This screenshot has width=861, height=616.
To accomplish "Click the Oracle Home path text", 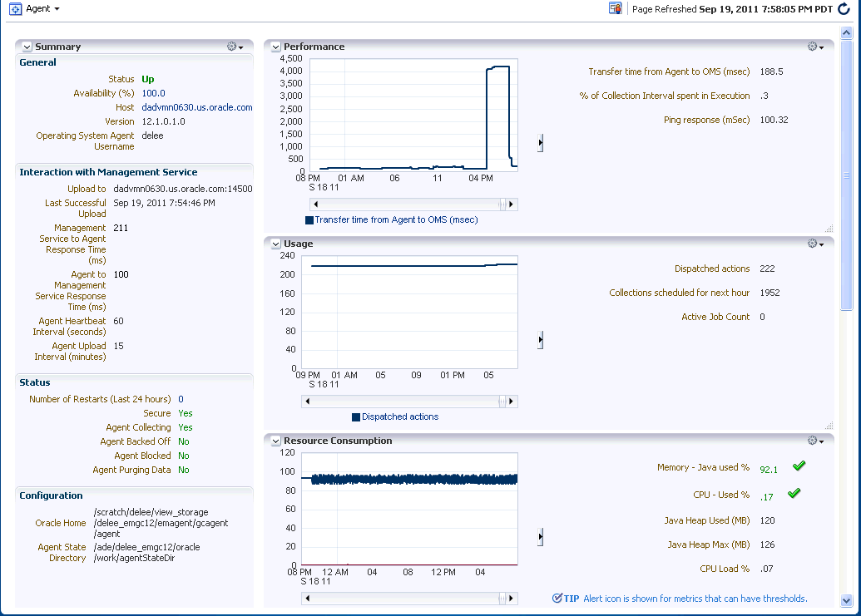I will [x=161, y=523].
